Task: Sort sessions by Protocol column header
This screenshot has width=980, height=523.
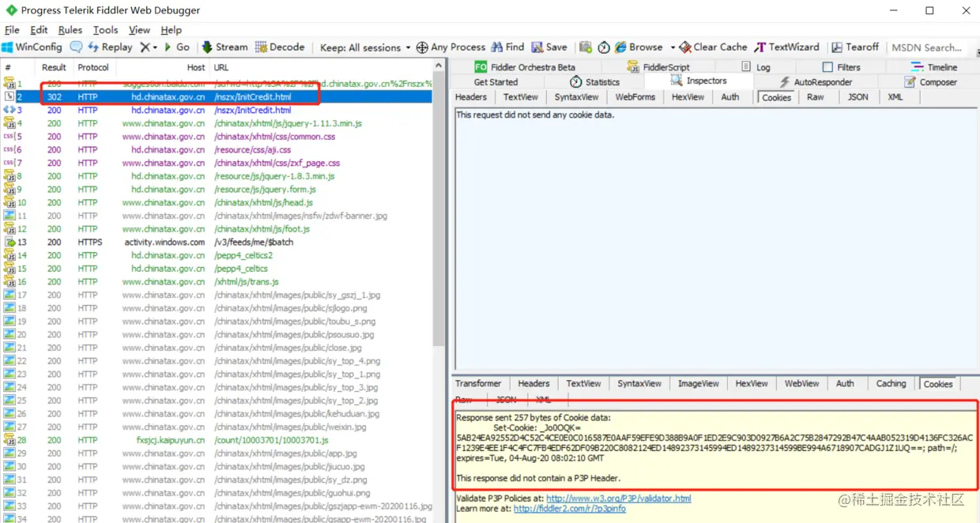Action: coord(92,68)
